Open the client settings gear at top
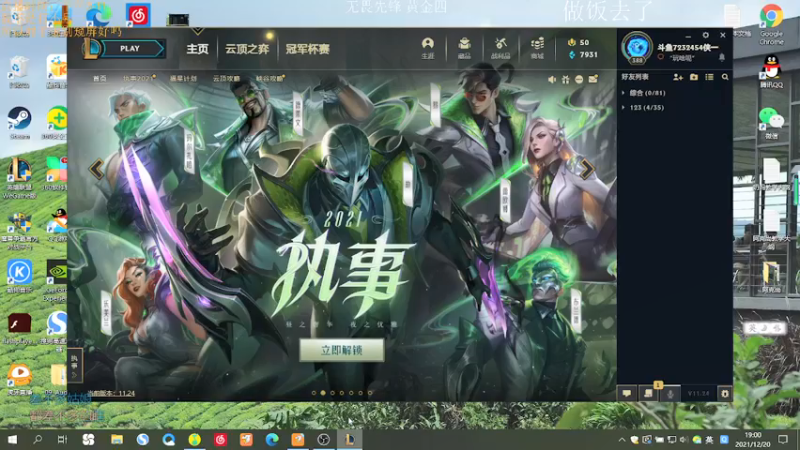 point(706,35)
